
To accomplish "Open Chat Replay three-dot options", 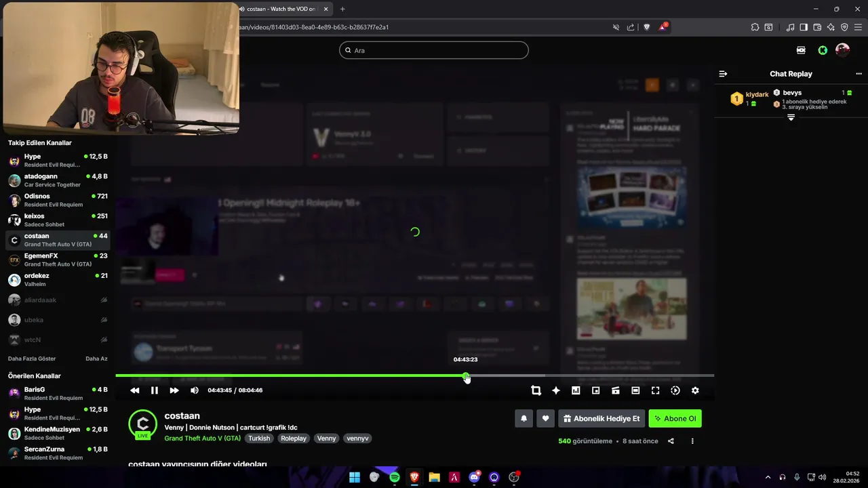I will coord(859,74).
